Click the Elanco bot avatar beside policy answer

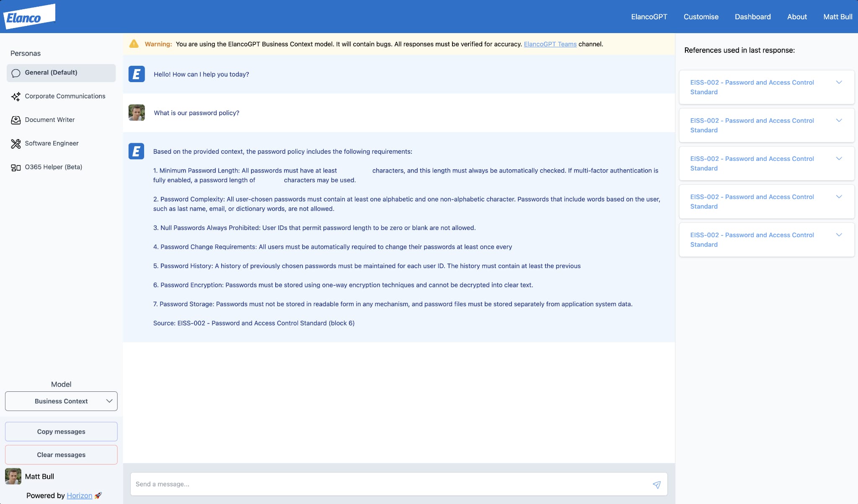(x=137, y=151)
